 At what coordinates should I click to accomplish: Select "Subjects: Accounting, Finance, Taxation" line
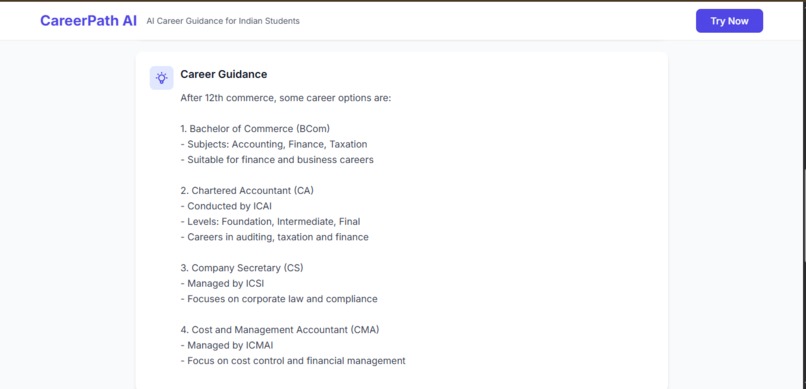(x=274, y=144)
